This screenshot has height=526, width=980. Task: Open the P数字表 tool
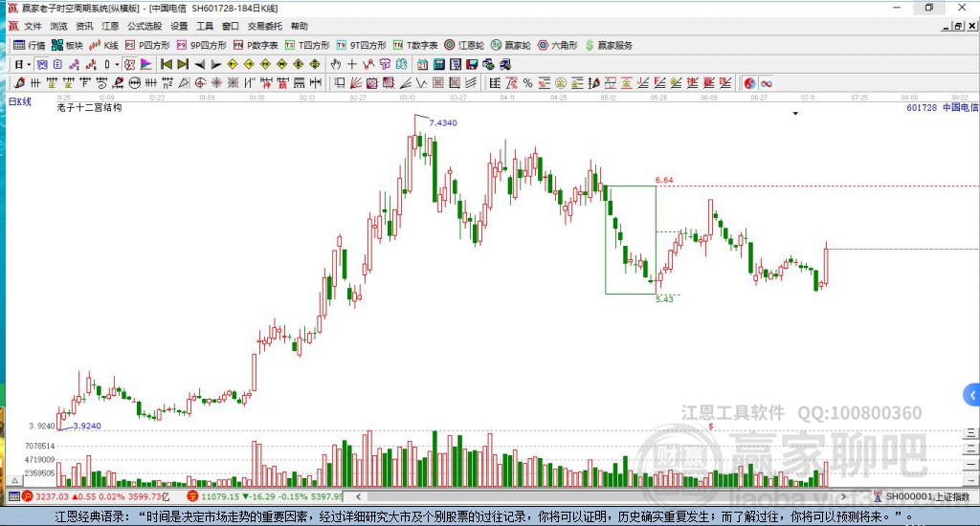(255, 45)
